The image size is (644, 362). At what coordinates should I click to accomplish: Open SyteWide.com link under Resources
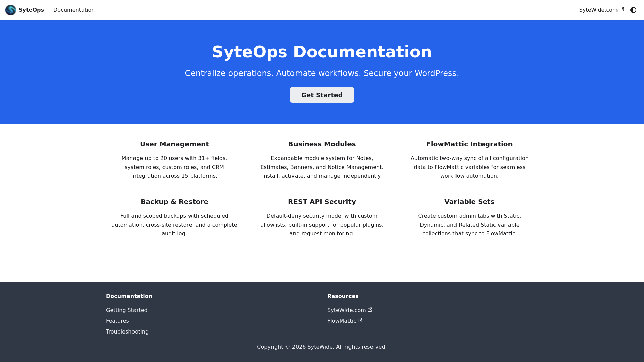(350, 310)
